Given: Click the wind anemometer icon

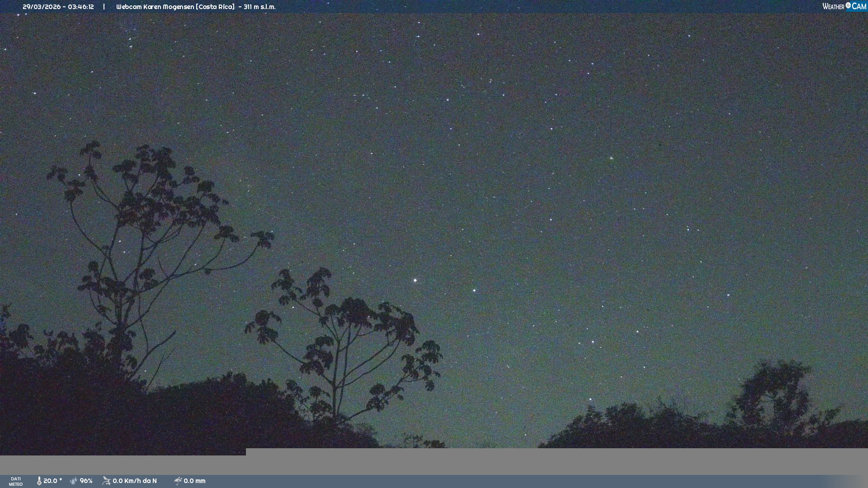Looking at the screenshot, I should coord(106,481).
